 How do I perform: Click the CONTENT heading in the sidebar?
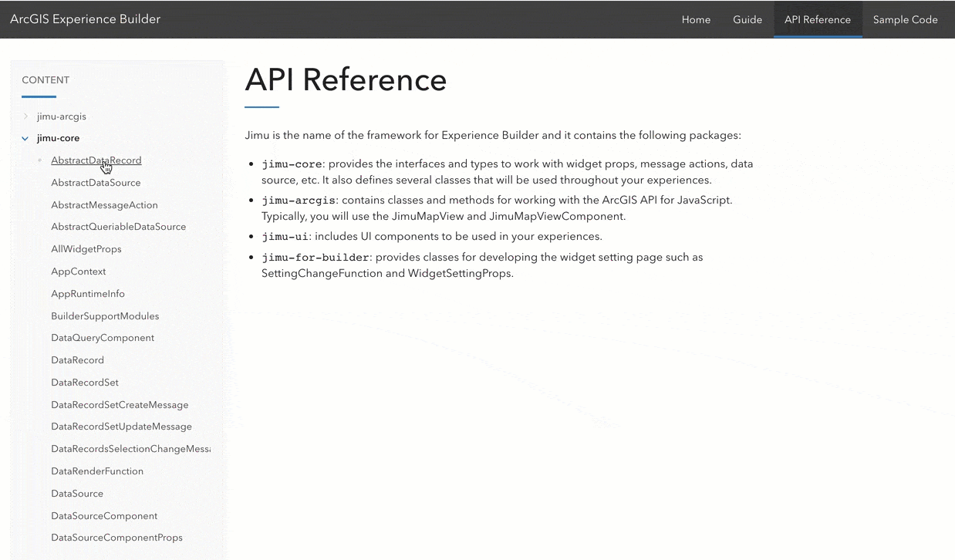(46, 79)
